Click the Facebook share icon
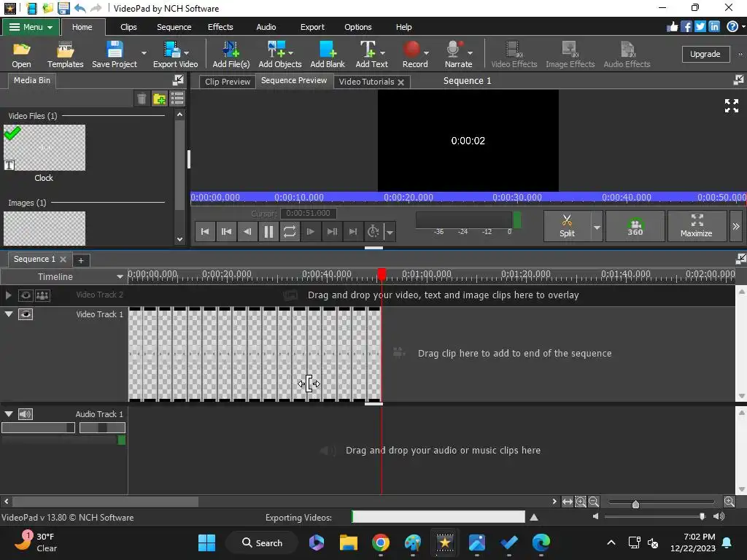Viewport: 747px width, 560px height. 686,27
